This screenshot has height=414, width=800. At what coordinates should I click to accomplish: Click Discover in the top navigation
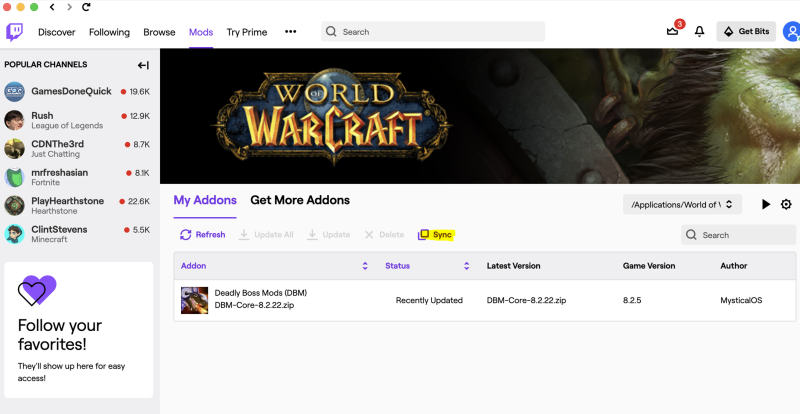click(57, 32)
